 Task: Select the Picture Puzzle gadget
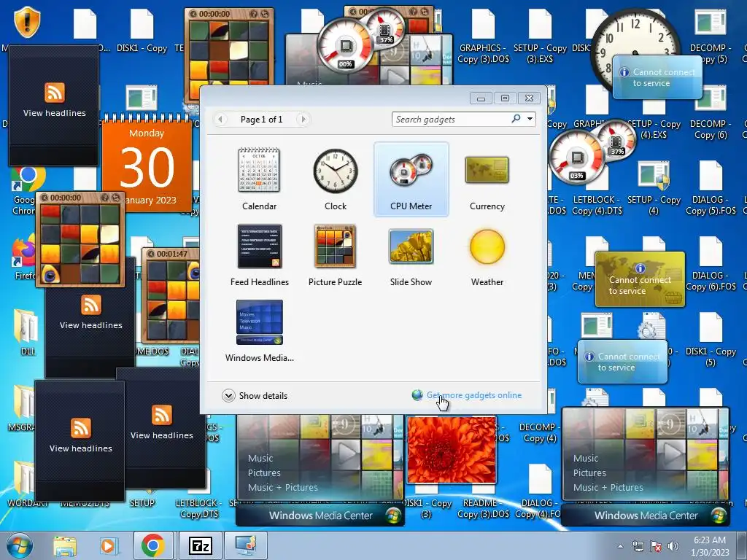tap(335, 255)
